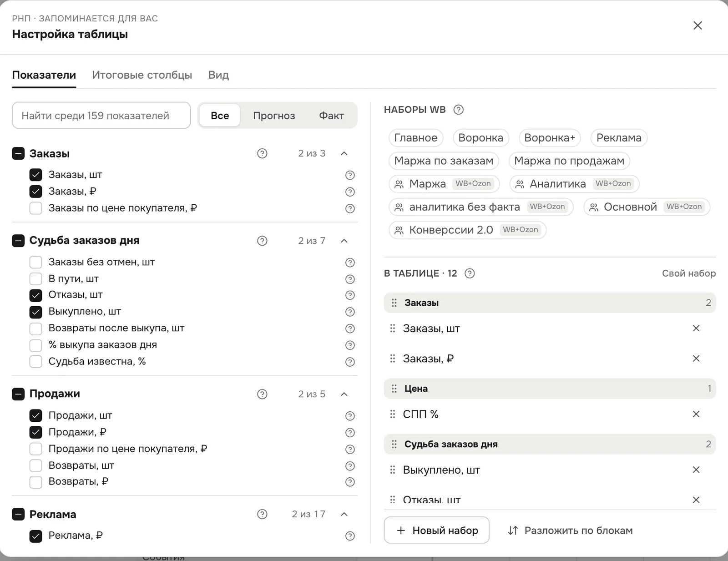Check the Возвраты, шт checkbox
Viewport: 728px width, 561px height.
(x=36, y=466)
